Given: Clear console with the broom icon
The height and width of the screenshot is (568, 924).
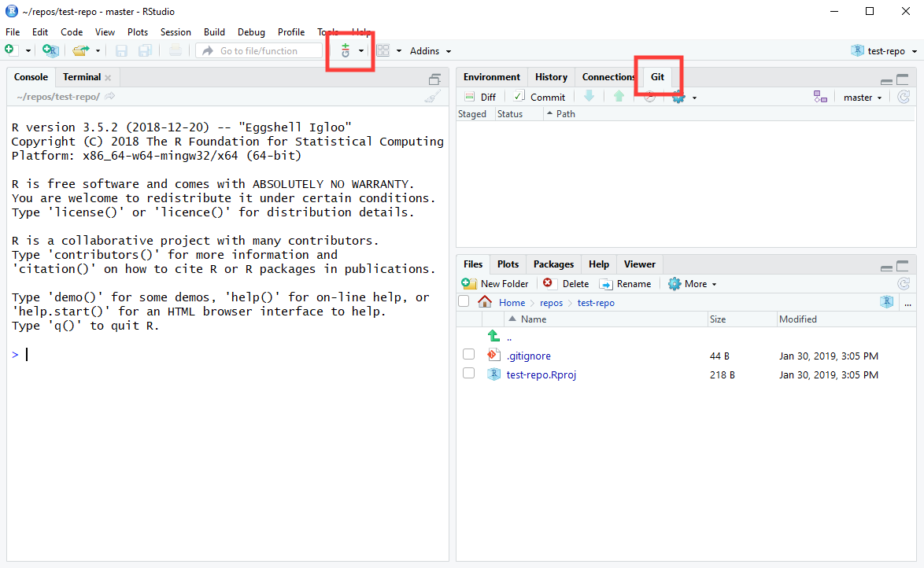Looking at the screenshot, I should [x=432, y=97].
